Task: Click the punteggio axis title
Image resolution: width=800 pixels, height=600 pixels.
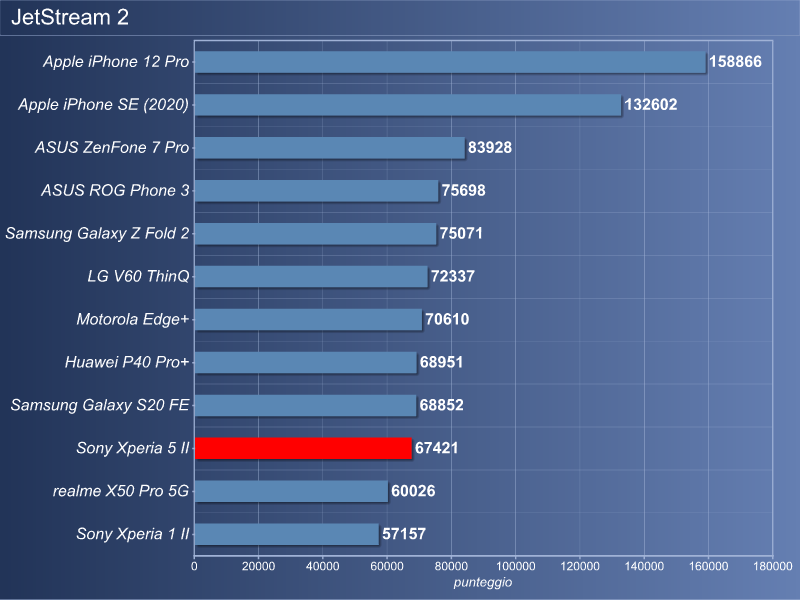Action: [483, 583]
